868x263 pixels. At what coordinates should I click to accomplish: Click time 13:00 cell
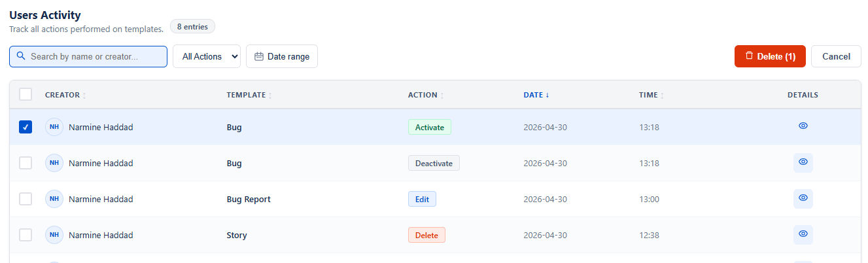649,200
